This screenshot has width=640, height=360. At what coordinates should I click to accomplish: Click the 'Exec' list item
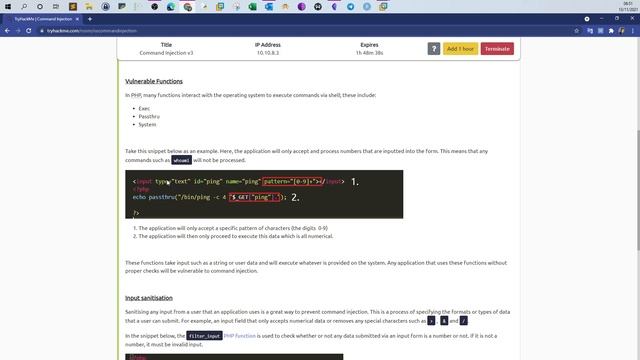(x=144, y=109)
